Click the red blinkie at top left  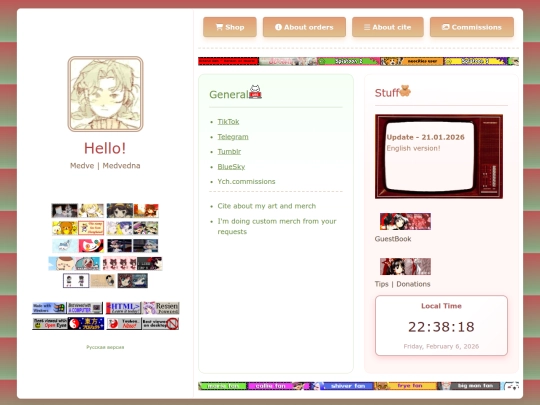[228, 61]
